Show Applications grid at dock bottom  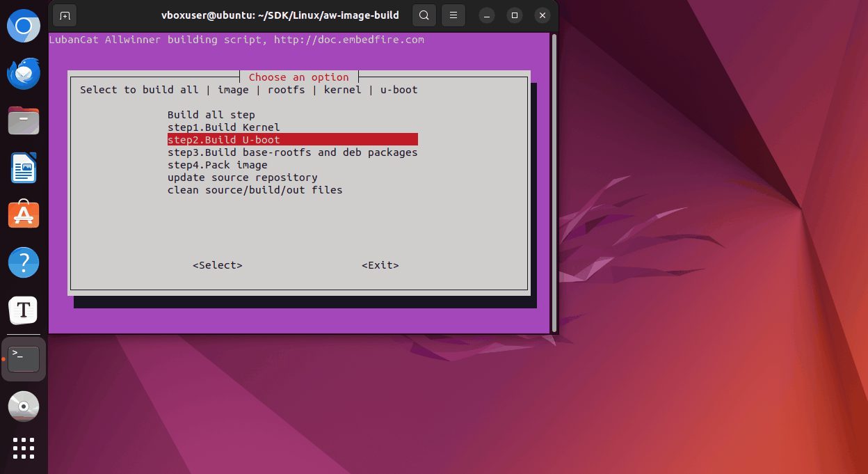[24, 448]
